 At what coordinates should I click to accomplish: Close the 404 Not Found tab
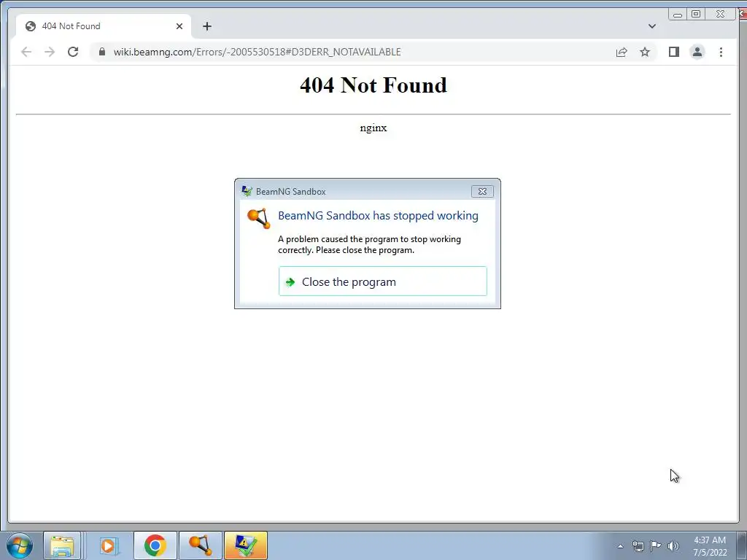(179, 26)
